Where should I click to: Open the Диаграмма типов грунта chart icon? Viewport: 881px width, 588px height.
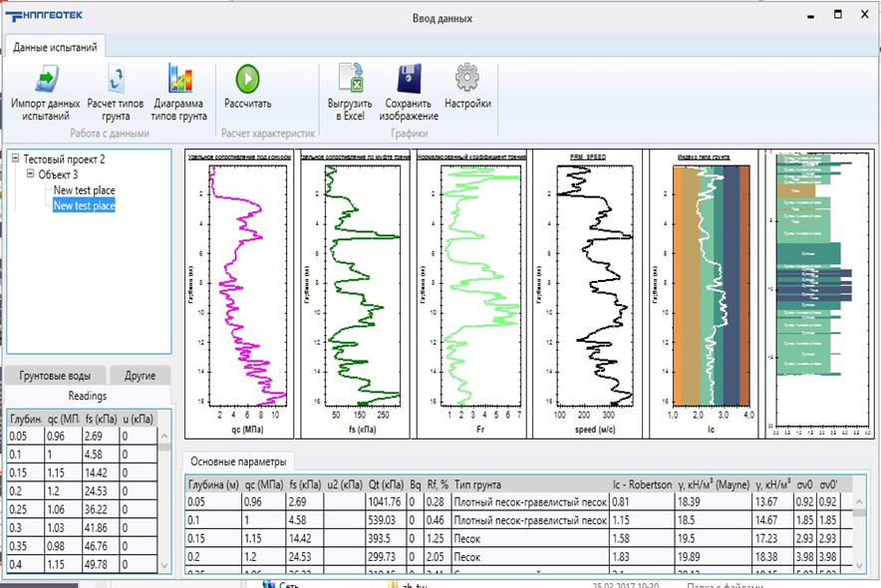(x=178, y=79)
